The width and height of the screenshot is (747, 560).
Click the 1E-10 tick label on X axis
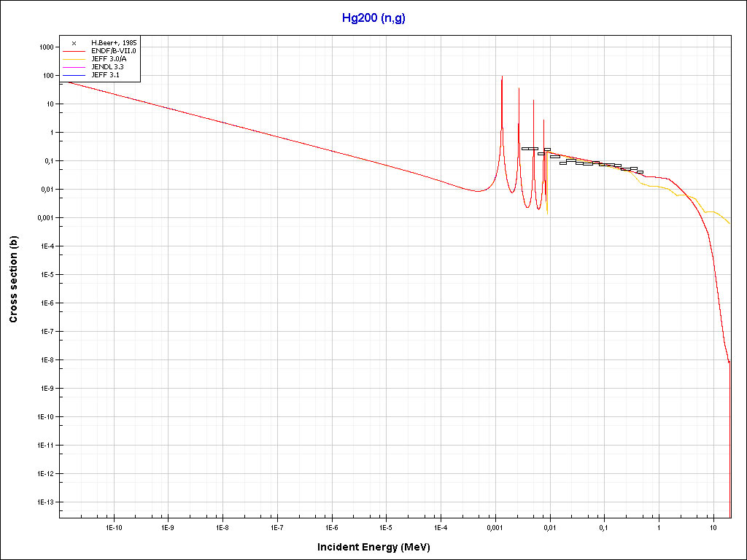coord(113,527)
